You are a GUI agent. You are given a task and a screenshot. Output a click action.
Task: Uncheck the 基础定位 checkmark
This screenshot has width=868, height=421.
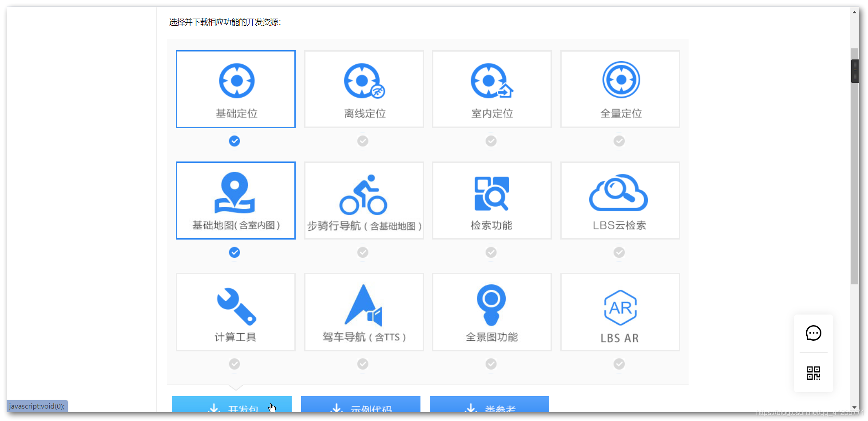(234, 141)
